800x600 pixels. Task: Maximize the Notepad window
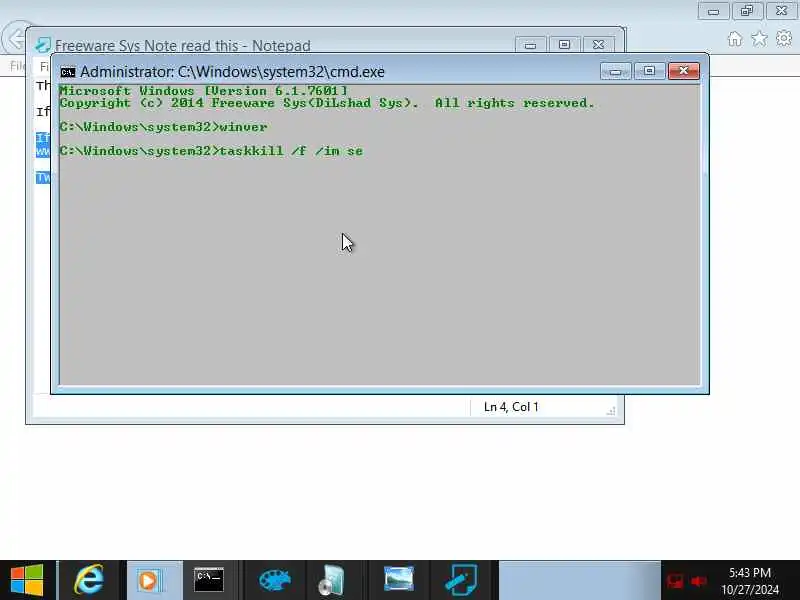click(x=564, y=45)
